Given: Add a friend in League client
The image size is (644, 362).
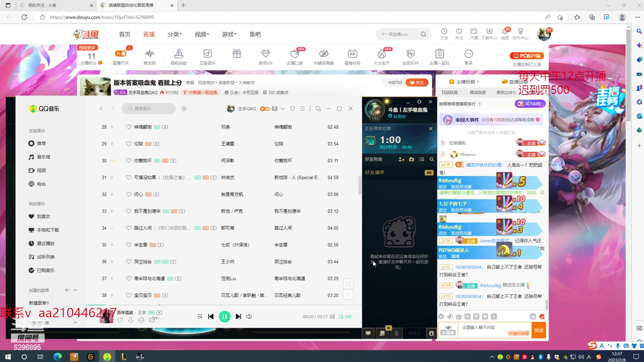Looking at the screenshot, I should 401,159.
